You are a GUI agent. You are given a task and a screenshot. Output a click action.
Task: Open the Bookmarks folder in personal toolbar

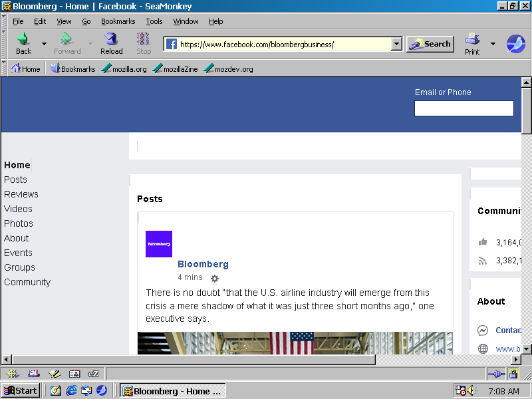point(72,69)
